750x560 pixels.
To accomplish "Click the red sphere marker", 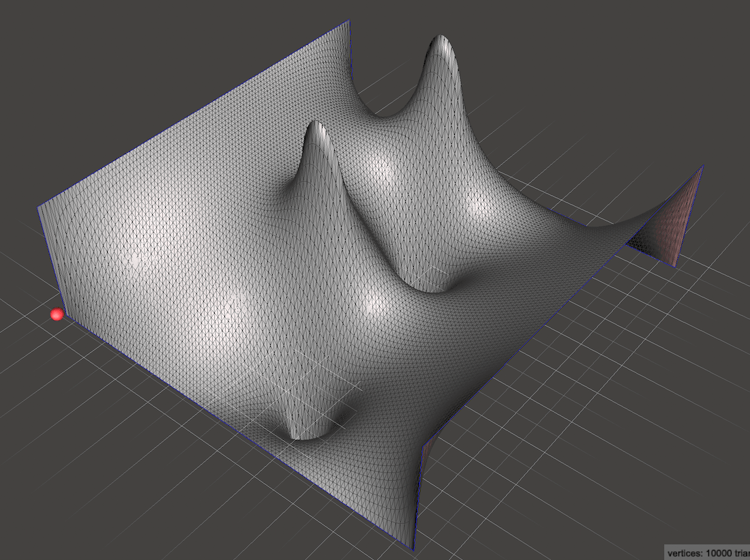I will coord(57,314).
